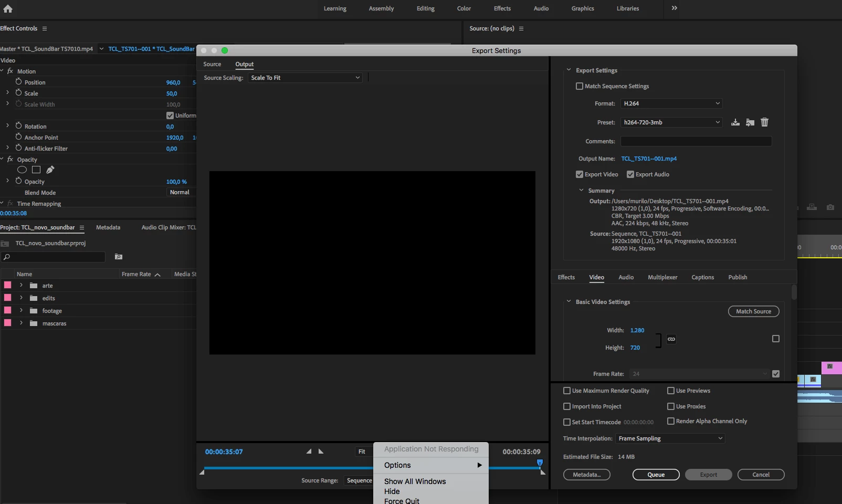Viewport: 842px width, 504px height.
Task: Click the Home icon
Action: coord(8,8)
